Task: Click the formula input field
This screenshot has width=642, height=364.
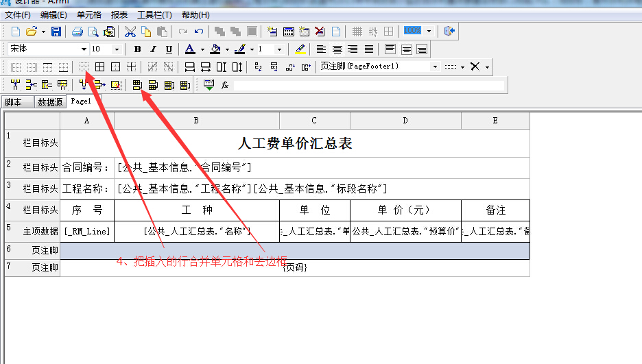Action: tap(368, 86)
